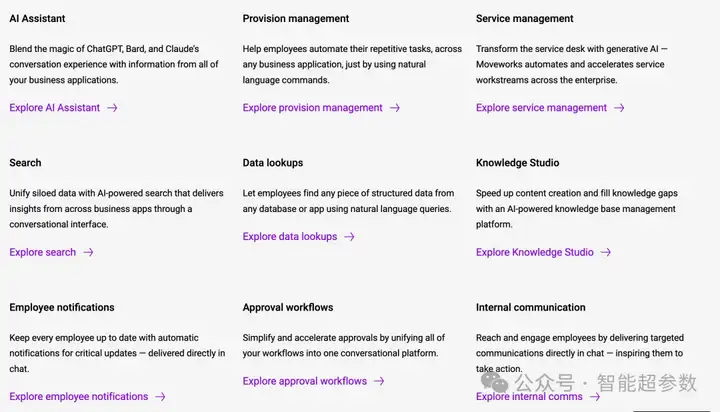Click the WeChat logo watermark

(x=494, y=382)
